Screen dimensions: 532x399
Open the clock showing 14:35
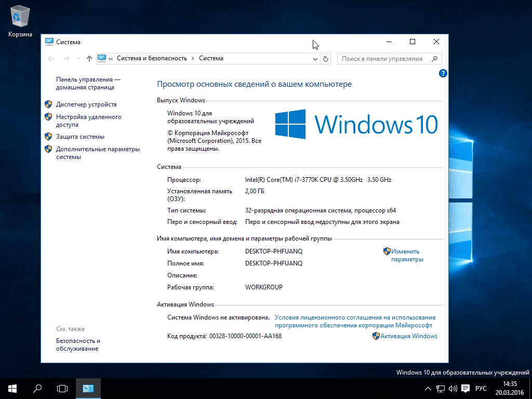click(x=510, y=389)
